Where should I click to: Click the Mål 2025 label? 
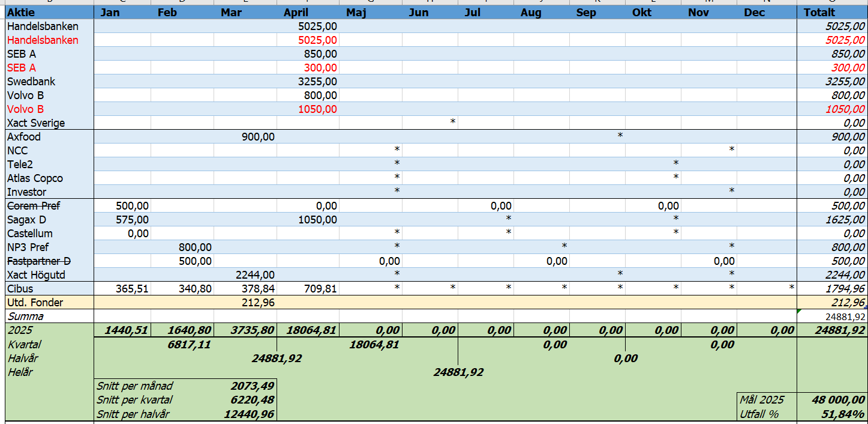pyautogui.click(x=762, y=400)
